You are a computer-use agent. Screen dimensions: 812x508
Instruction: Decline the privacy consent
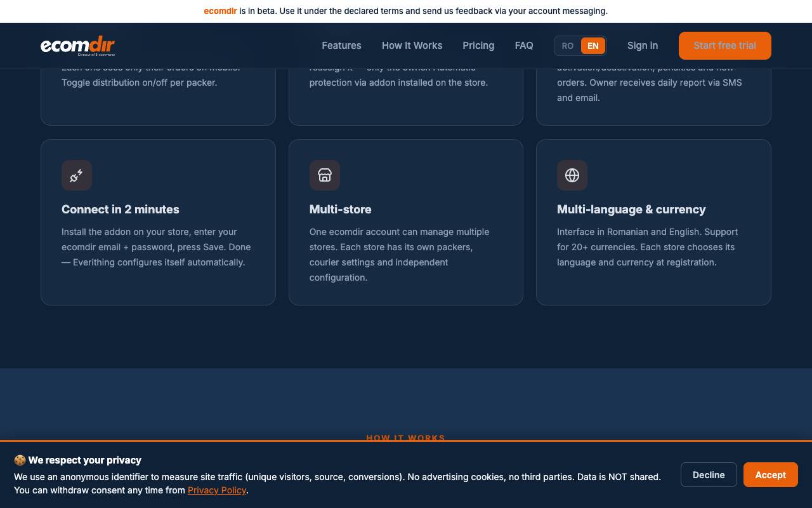(x=709, y=475)
